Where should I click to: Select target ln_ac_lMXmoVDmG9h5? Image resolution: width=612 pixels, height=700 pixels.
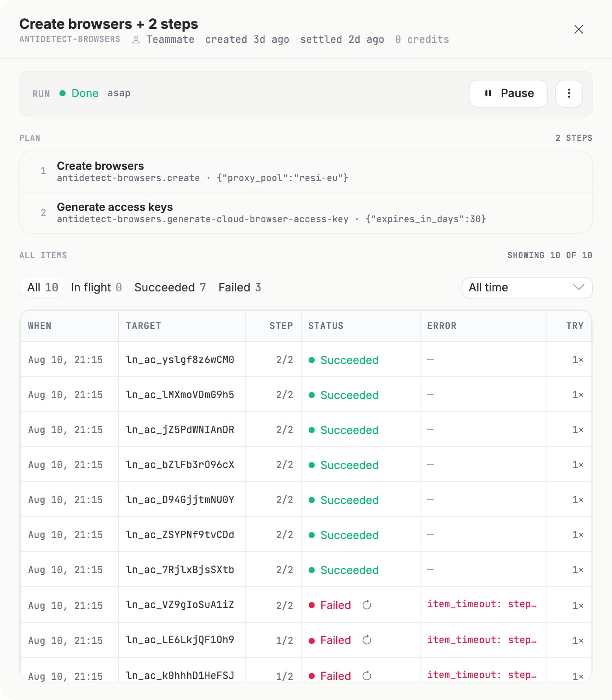coord(180,395)
